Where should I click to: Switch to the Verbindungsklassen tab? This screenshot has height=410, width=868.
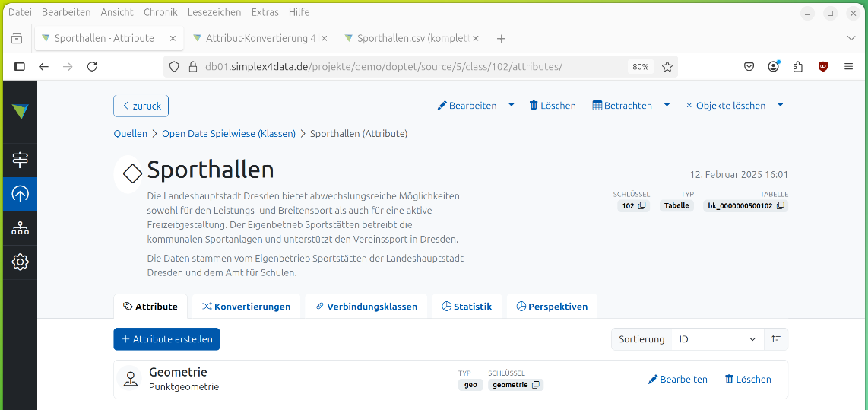click(x=366, y=307)
